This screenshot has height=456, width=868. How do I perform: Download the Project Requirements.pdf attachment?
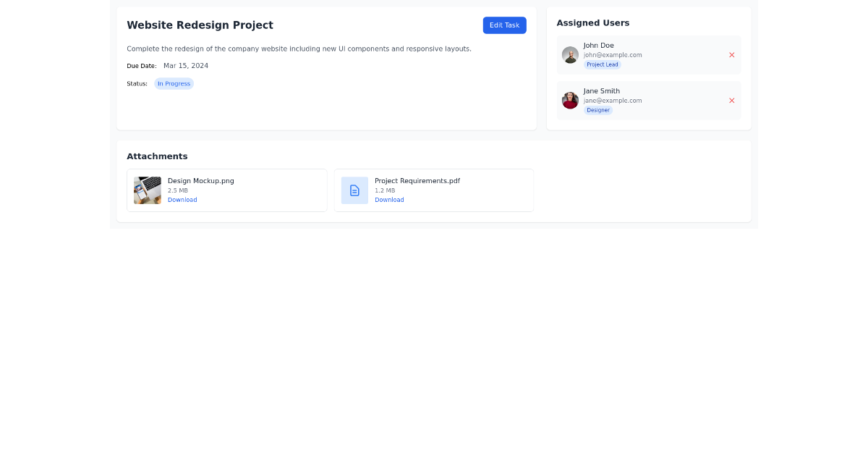pos(389,199)
